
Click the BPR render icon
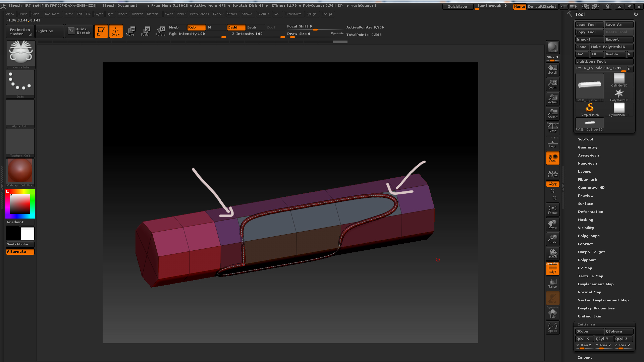point(552,47)
